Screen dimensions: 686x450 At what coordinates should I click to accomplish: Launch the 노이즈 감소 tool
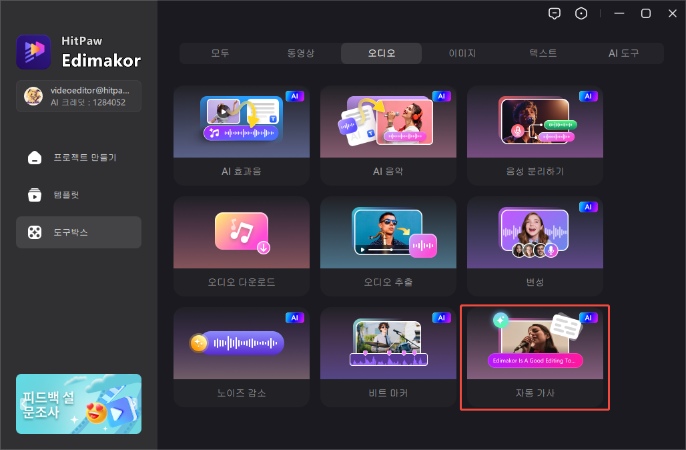click(x=240, y=357)
